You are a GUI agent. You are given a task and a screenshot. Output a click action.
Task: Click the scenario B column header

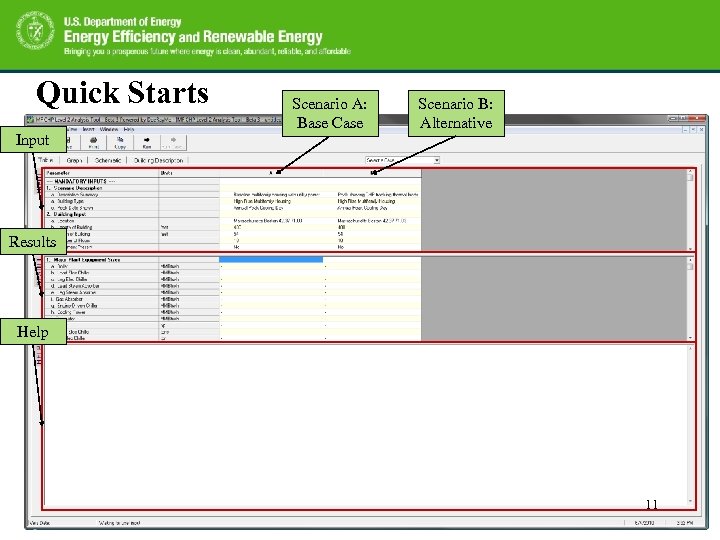373,173
